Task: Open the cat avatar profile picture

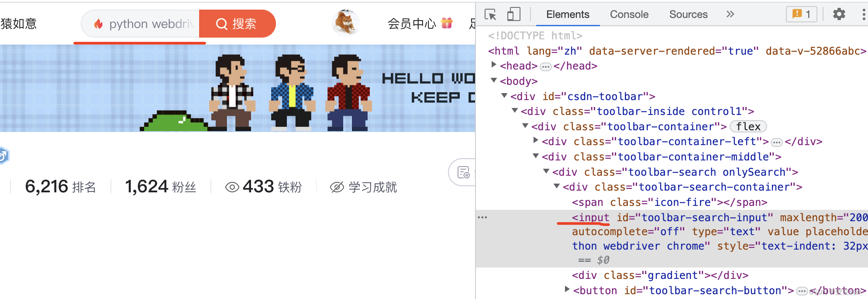Action: click(x=346, y=22)
